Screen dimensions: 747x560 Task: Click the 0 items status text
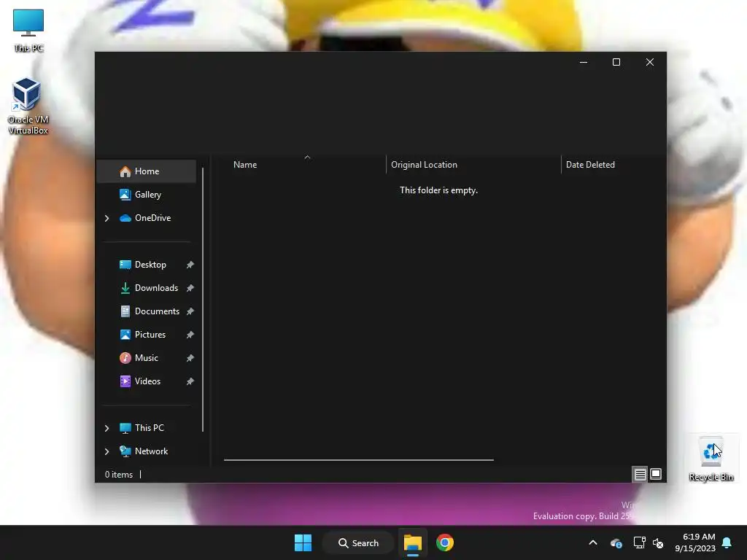[119, 475]
